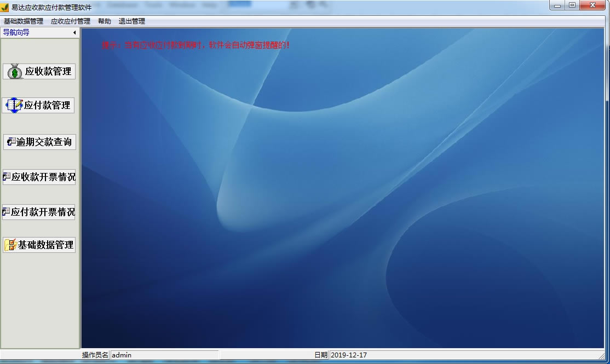Click the application icon in title bar
The height and width of the screenshot is (364, 610).
pyautogui.click(x=5, y=7)
